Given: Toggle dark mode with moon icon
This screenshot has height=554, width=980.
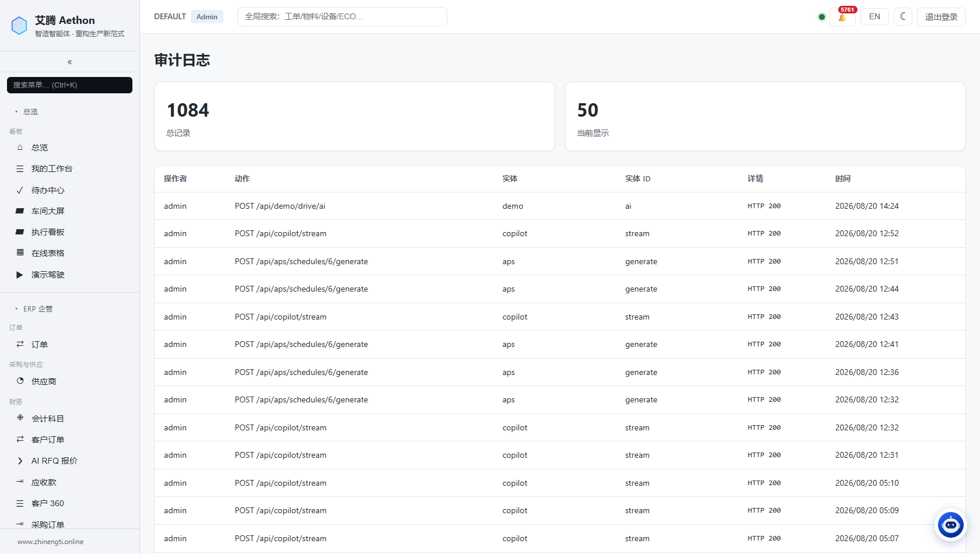Looking at the screenshot, I should 903,16.
